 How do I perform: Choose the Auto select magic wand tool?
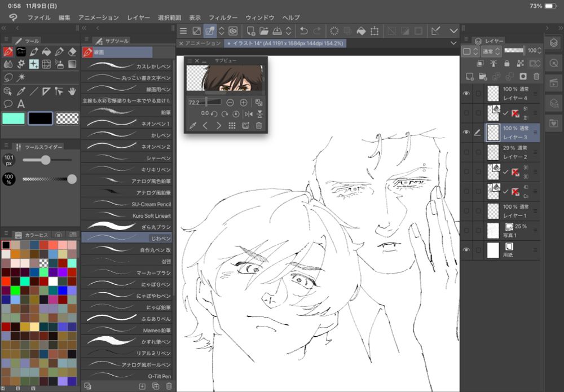(x=21, y=78)
